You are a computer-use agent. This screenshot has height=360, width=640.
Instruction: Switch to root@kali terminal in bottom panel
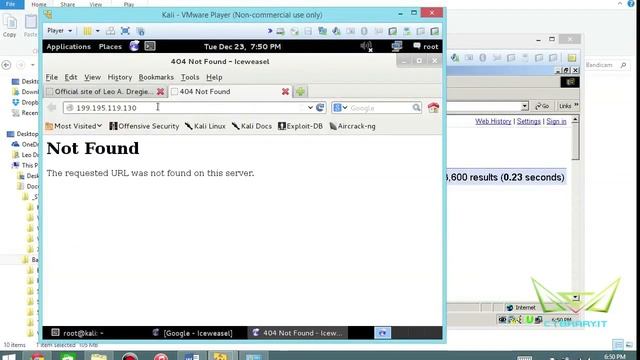coord(78,333)
